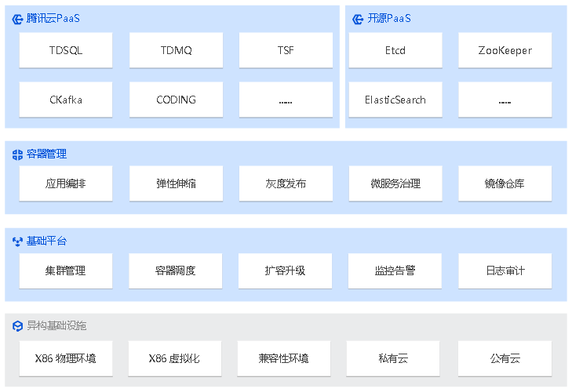572x392 pixels.
Task: Click the 公有云 box
Action: pos(505,358)
